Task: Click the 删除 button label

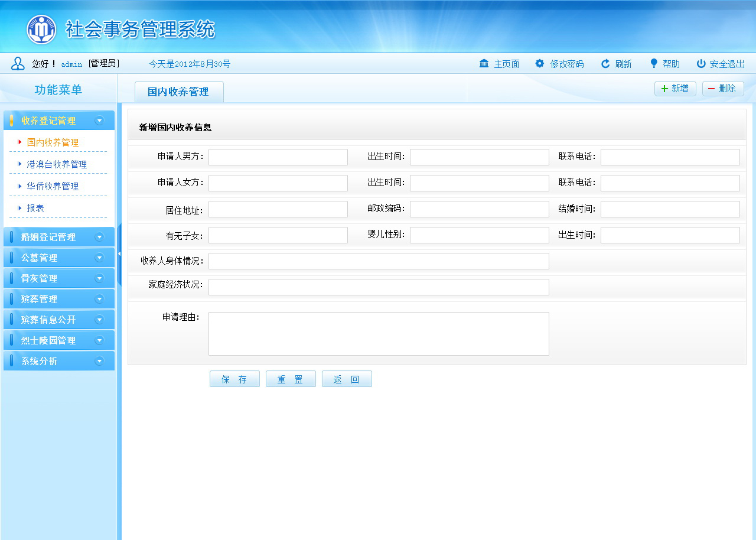Action: pyautogui.click(x=727, y=89)
